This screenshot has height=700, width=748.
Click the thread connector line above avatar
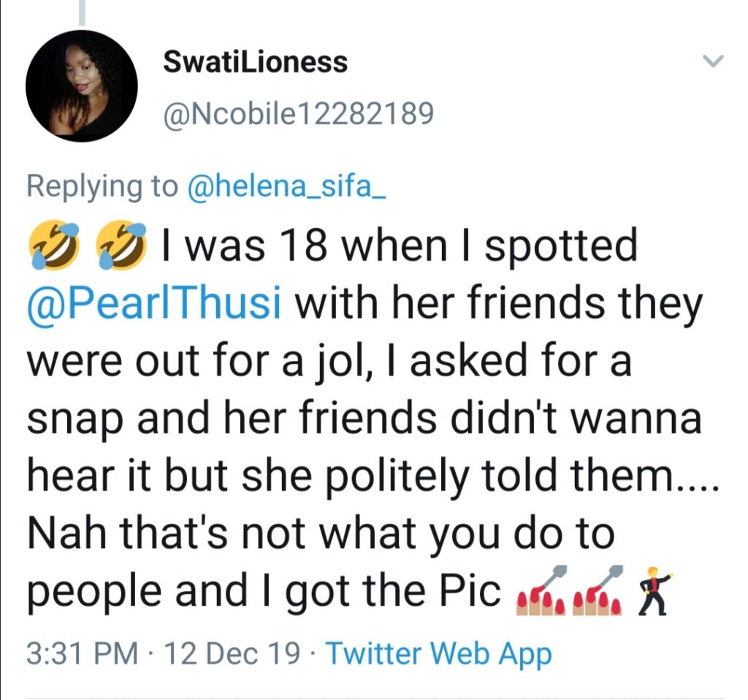82,12
